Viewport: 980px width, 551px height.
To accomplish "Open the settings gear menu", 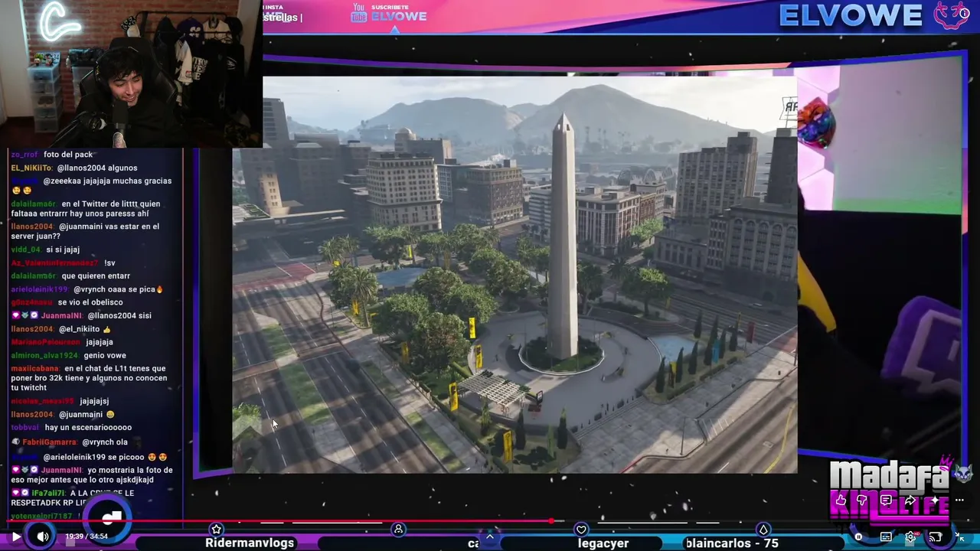I will (910, 536).
